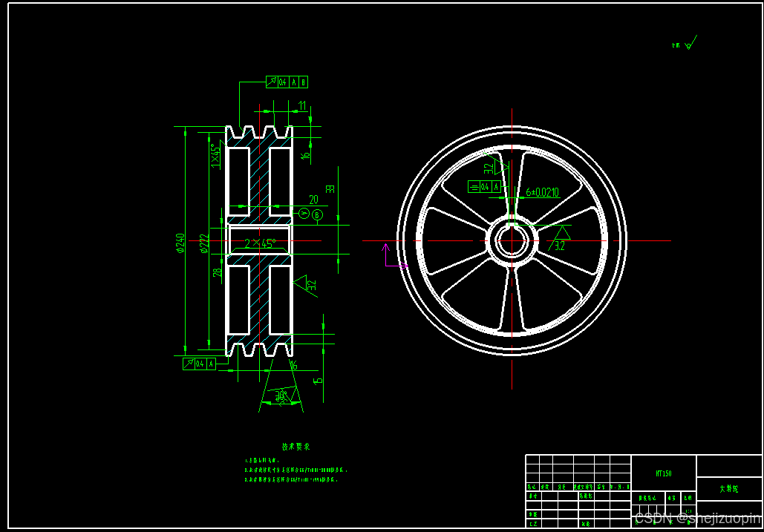Click the 20 web width dimension
The width and height of the screenshot is (764, 532).
click(x=313, y=200)
